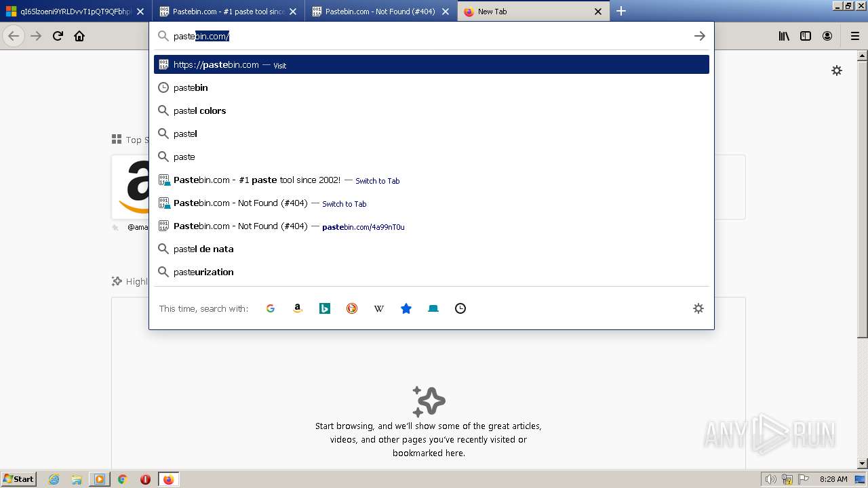
Task: Open a new tab with plus button
Action: [x=621, y=11]
